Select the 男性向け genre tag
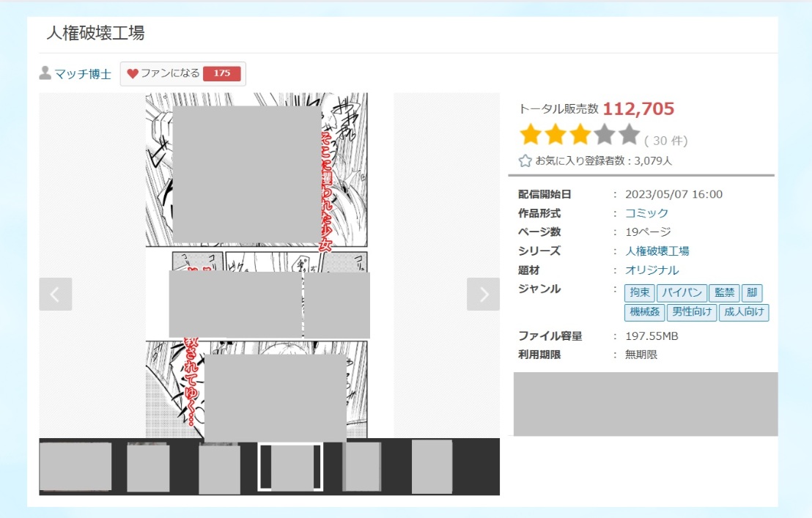This screenshot has height=518, width=812. (691, 312)
